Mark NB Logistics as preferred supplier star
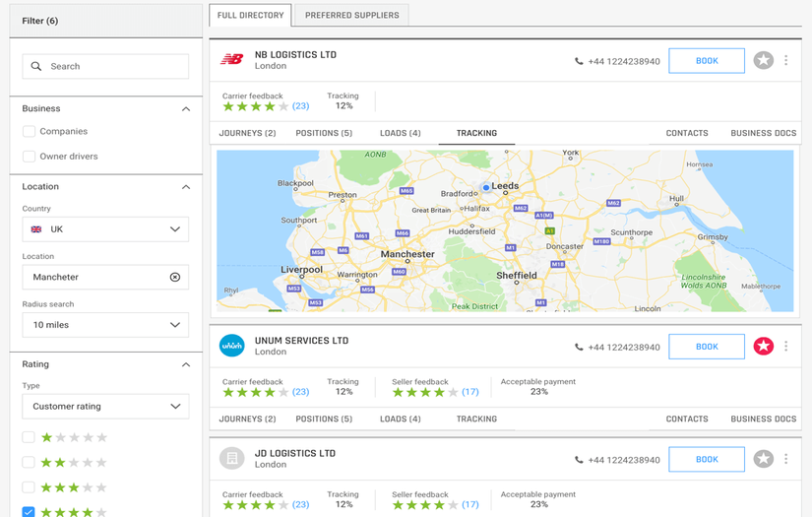The image size is (812, 517). pyautogui.click(x=764, y=61)
